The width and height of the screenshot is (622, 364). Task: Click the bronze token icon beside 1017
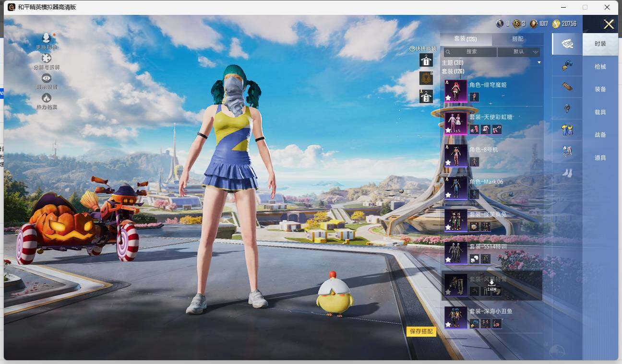534,23
